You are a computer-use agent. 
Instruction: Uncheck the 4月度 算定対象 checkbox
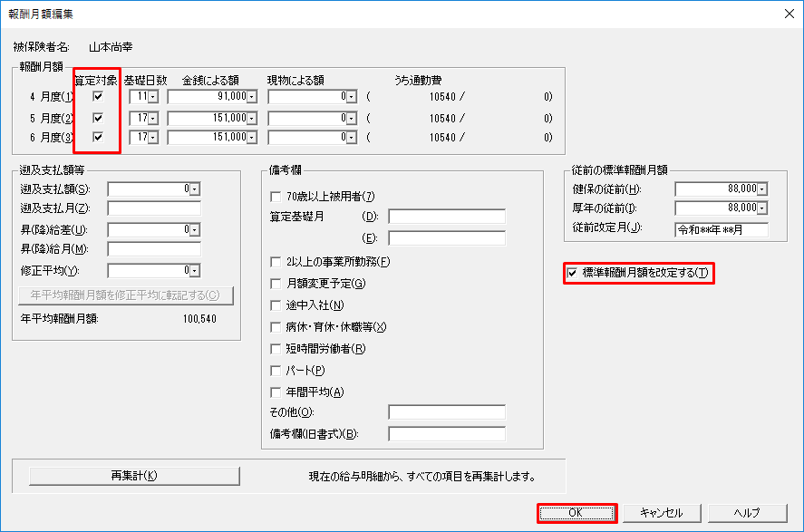click(x=98, y=96)
